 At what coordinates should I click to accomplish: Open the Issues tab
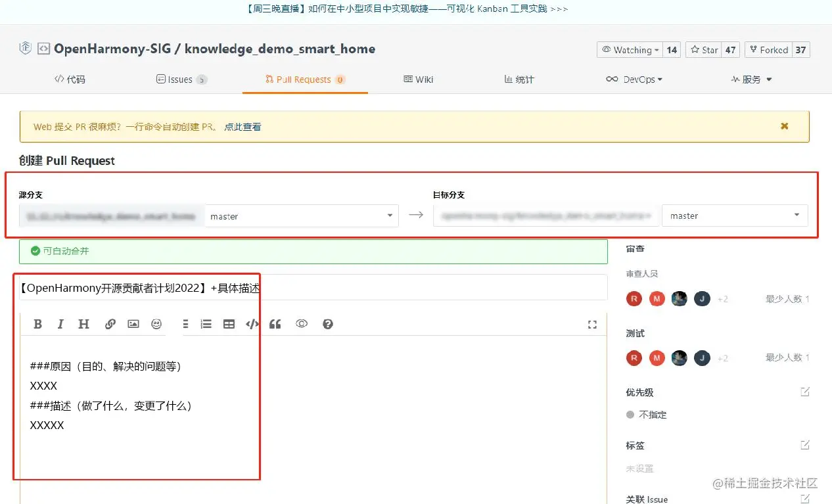pyautogui.click(x=181, y=80)
